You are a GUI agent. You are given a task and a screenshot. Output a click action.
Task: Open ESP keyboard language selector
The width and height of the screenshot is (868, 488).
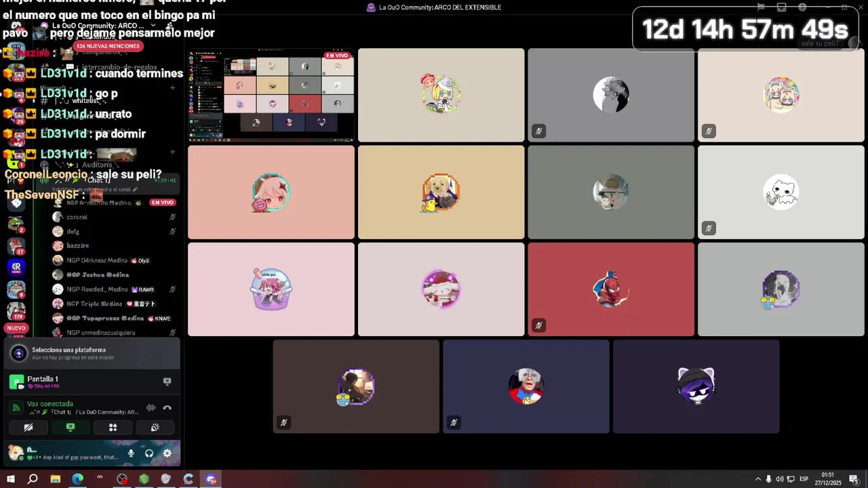804,479
